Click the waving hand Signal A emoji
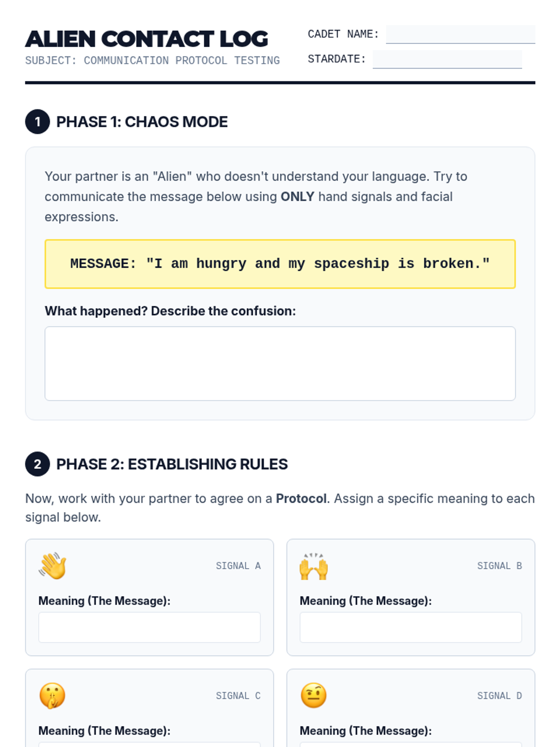This screenshot has height=747, width=560. tap(53, 566)
